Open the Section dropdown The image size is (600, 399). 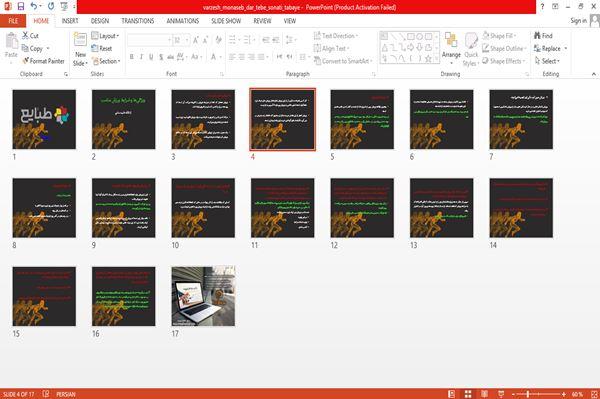click(106, 61)
